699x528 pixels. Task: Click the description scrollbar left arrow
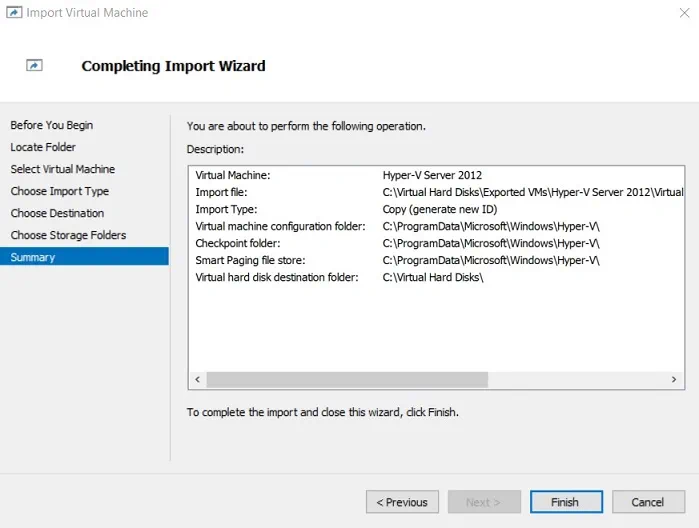point(197,380)
